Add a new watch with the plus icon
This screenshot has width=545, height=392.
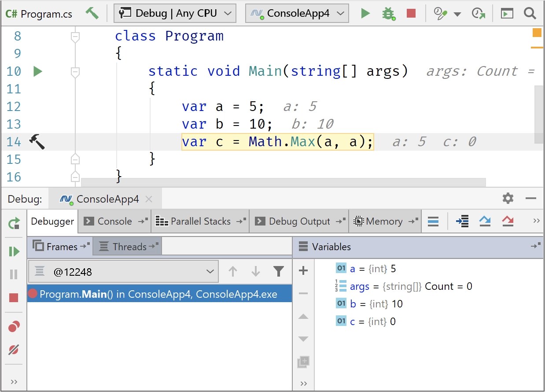tap(303, 270)
